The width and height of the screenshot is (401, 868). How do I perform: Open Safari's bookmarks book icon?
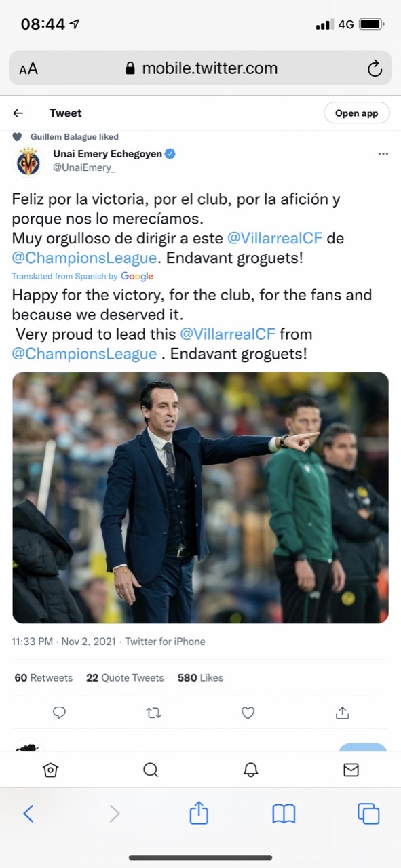(x=284, y=813)
